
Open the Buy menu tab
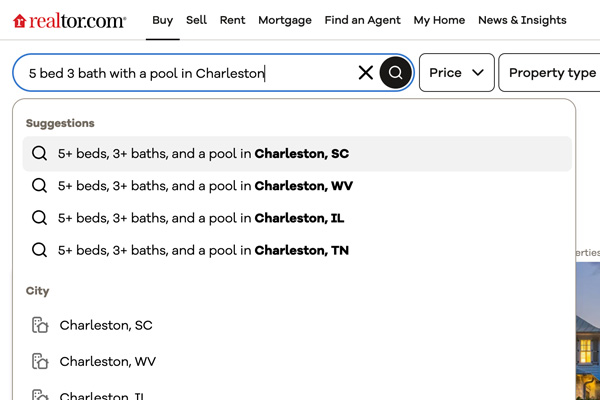click(162, 20)
